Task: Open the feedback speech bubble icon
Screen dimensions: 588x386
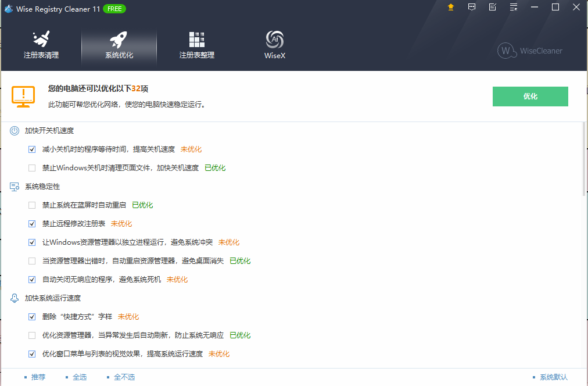Action: coord(472,7)
